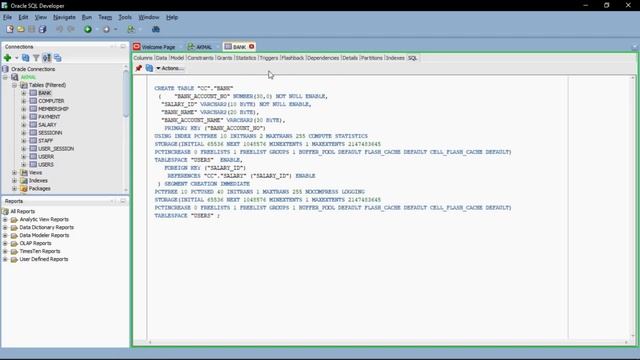Image resolution: width=640 pixels, height=360 pixels.
Task: Open the Actions dropdown menu
Action: click(170, 68)
